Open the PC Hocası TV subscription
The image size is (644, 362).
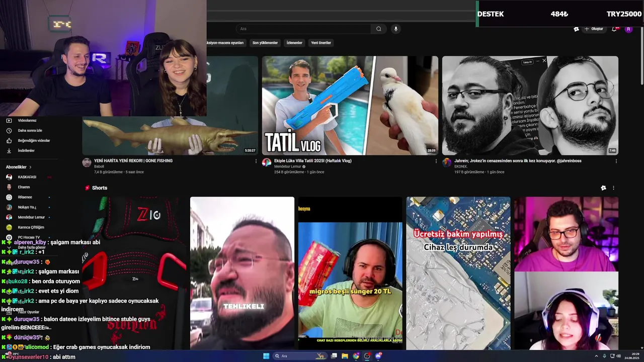[28, 237]
